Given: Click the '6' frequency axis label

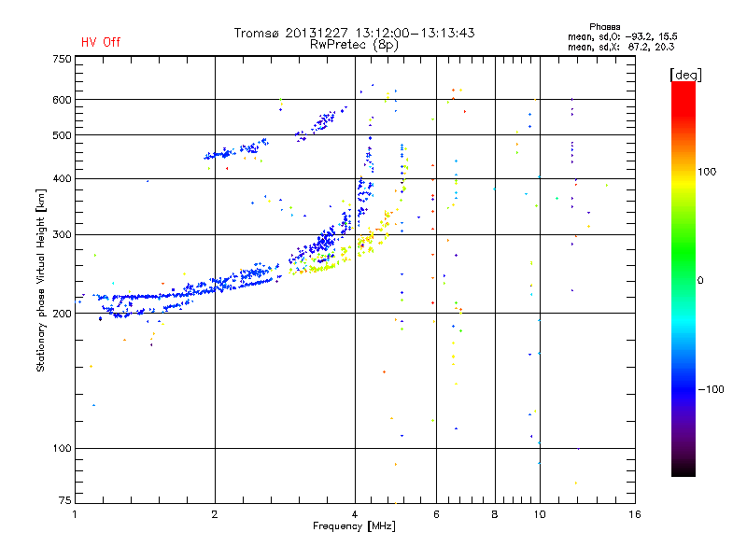Looking at the screenshot, I should [436, 514].
